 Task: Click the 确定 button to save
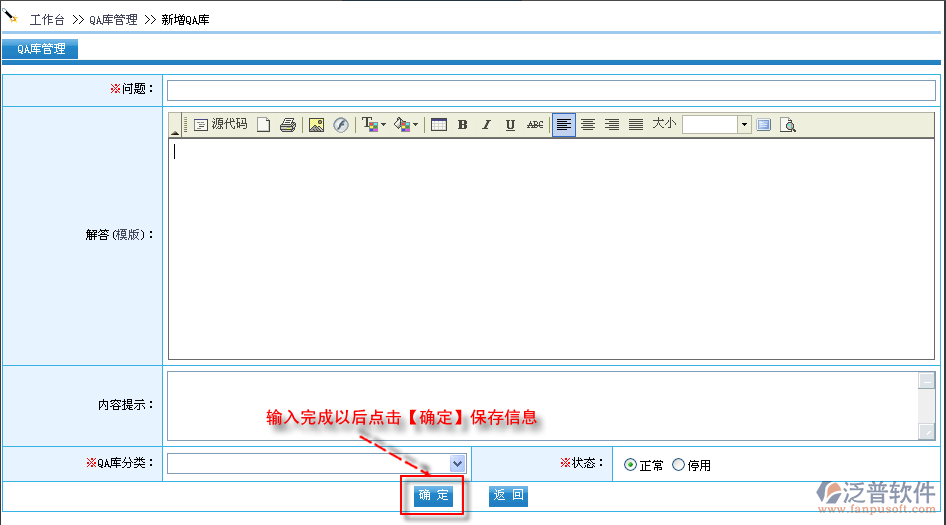pos(433,495)
